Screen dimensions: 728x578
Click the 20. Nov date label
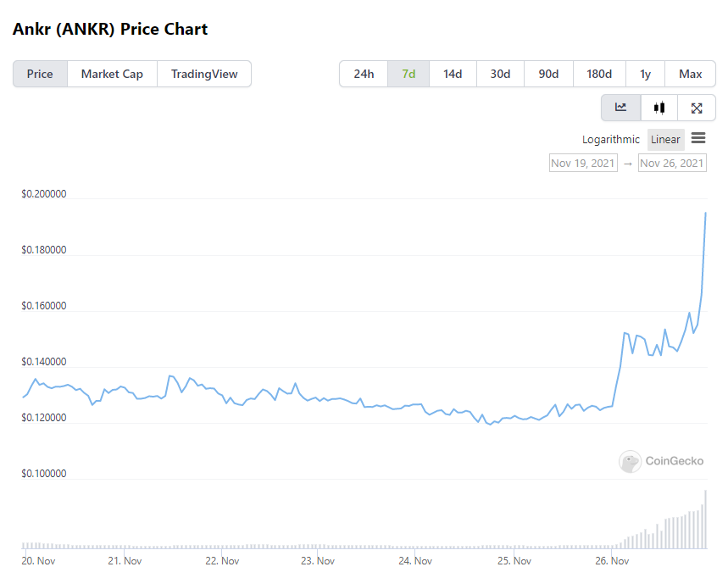pyautogui.click(x=38, y=561)
